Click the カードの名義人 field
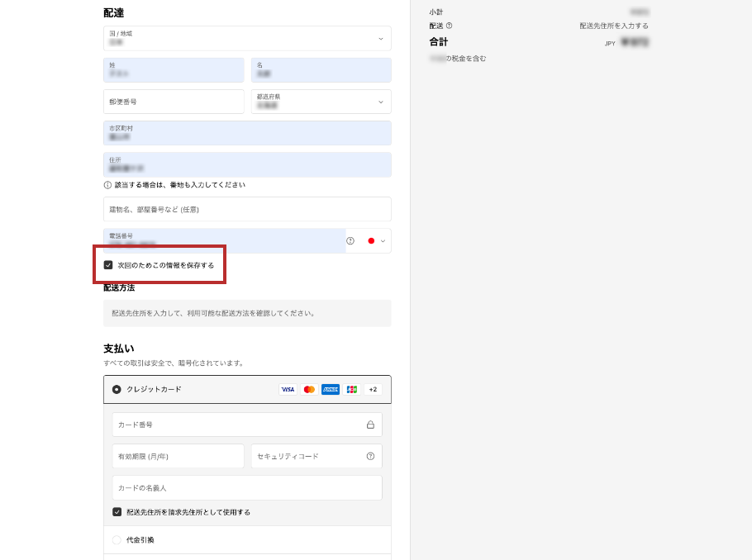The image size is (752, 560). (x=247, y=487)
